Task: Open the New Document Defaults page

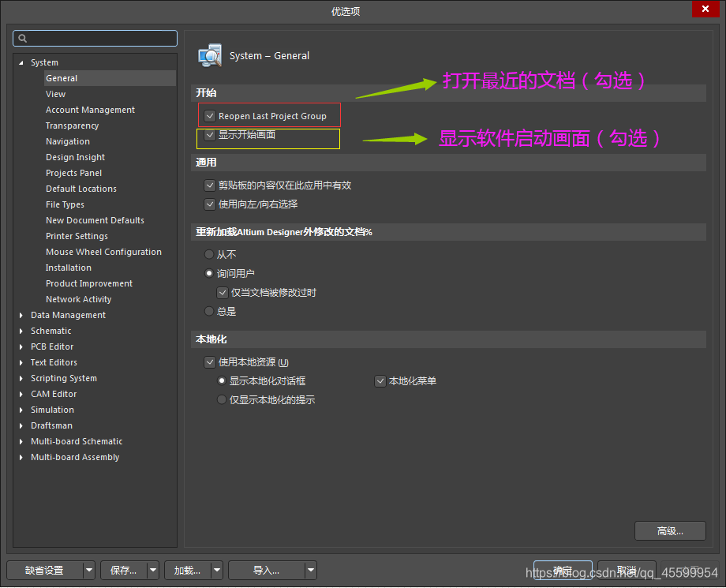Action: pos(95,220)
